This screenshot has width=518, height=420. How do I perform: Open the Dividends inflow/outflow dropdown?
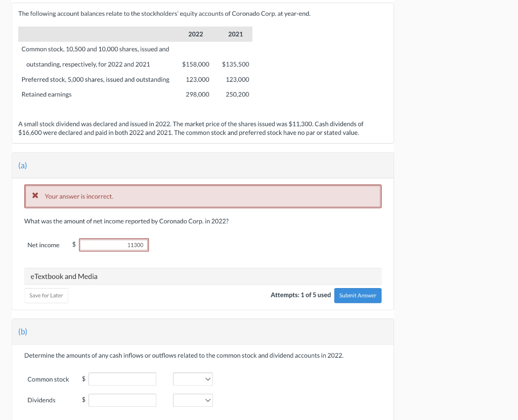point(193,400)
